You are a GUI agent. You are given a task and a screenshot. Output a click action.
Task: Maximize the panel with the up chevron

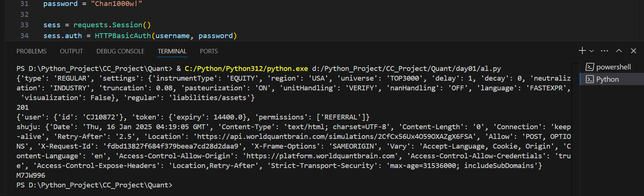pyautogui.click(x=619, y=51)
